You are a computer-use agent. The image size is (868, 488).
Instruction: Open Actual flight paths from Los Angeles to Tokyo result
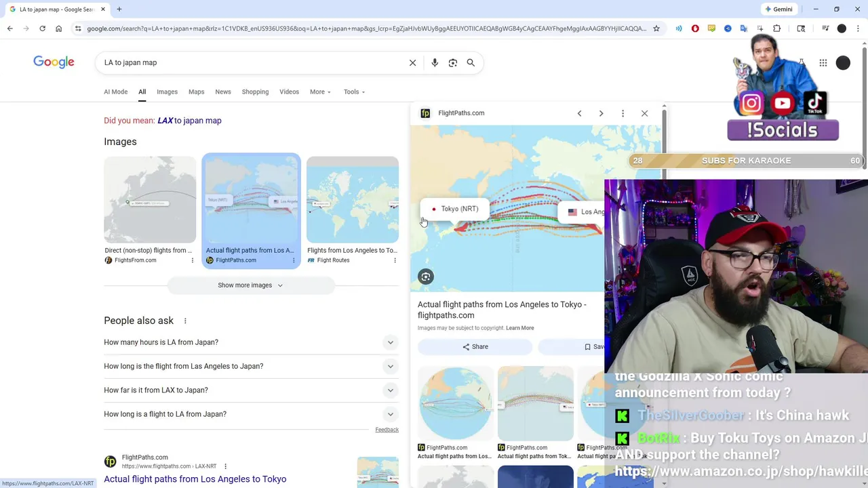tap(195, 479)
